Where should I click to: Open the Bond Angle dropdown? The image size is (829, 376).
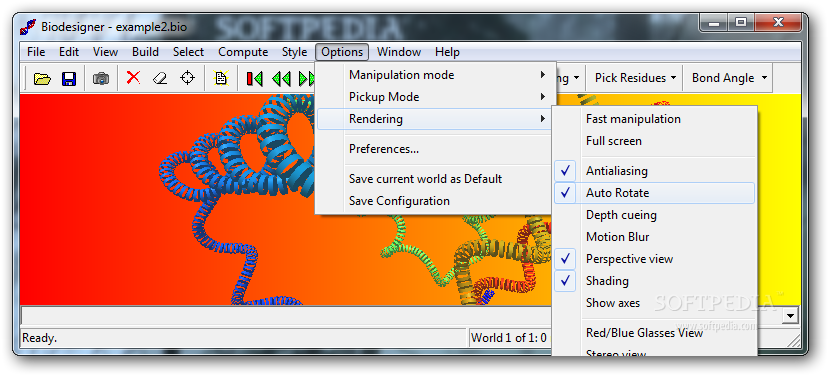click(x=729, y=78)
